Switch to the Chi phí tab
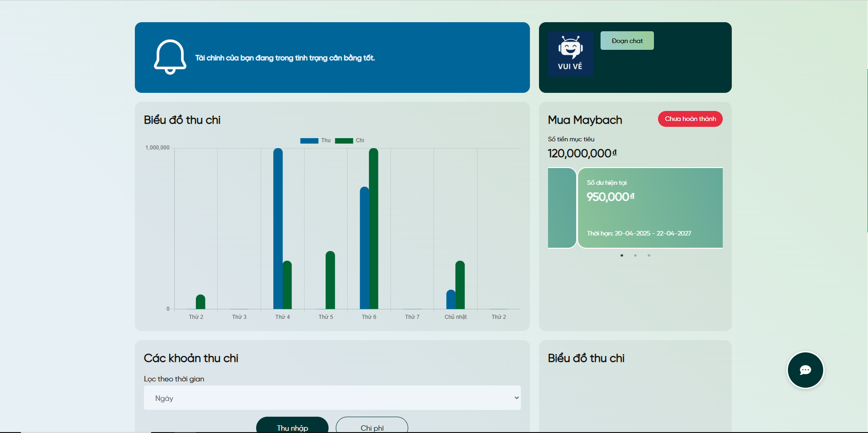 pyautogui.click(x=372, y=426)
